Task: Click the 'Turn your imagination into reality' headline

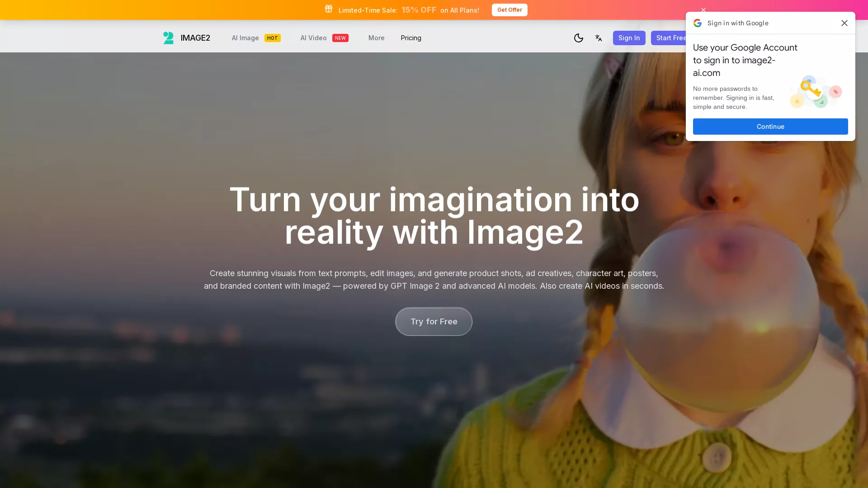Action: click(434, 216)
